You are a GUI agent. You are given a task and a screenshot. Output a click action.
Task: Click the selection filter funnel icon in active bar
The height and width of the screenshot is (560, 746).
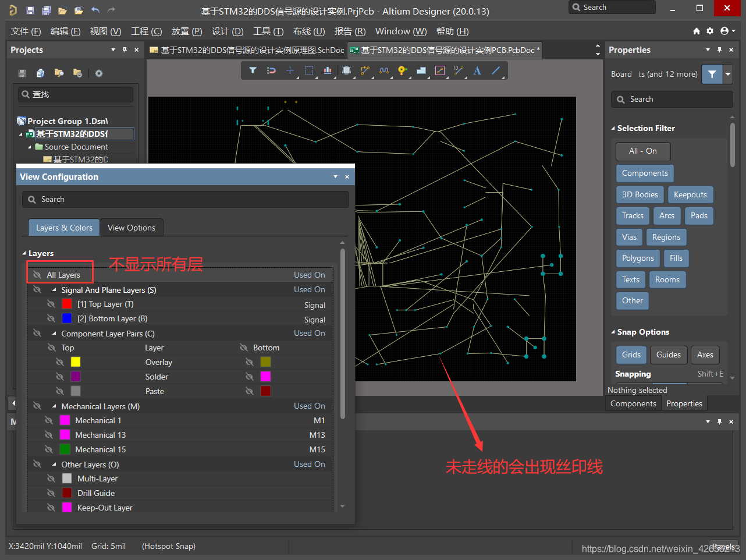253,70
